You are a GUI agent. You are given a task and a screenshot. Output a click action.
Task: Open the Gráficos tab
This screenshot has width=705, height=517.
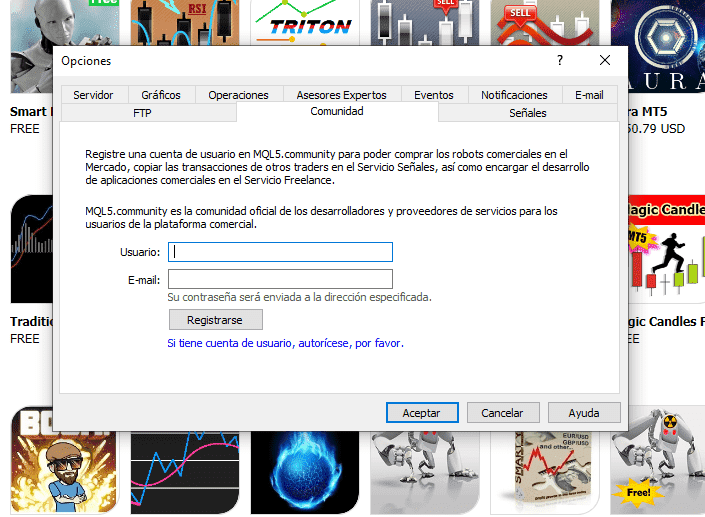click(x=161, y=95)
